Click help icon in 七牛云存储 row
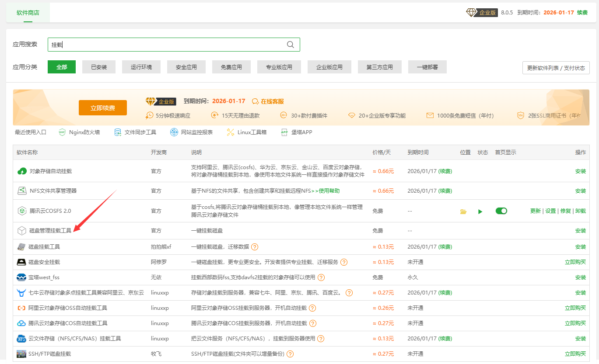Screen dimensions: 599x364 pyautogui.click(x=349, y=293)
